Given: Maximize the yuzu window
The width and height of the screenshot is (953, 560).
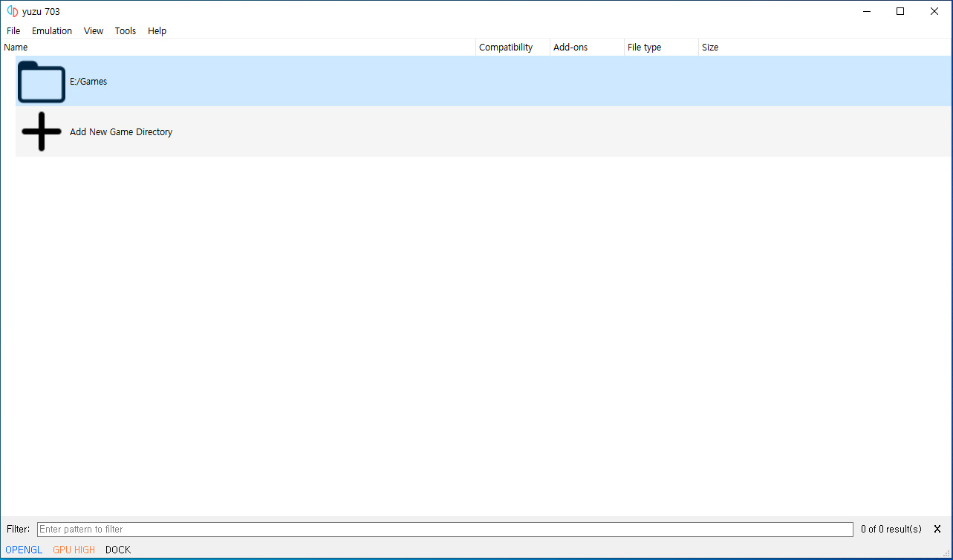Looking at the screenshot, I should click(x=900, y=11).
